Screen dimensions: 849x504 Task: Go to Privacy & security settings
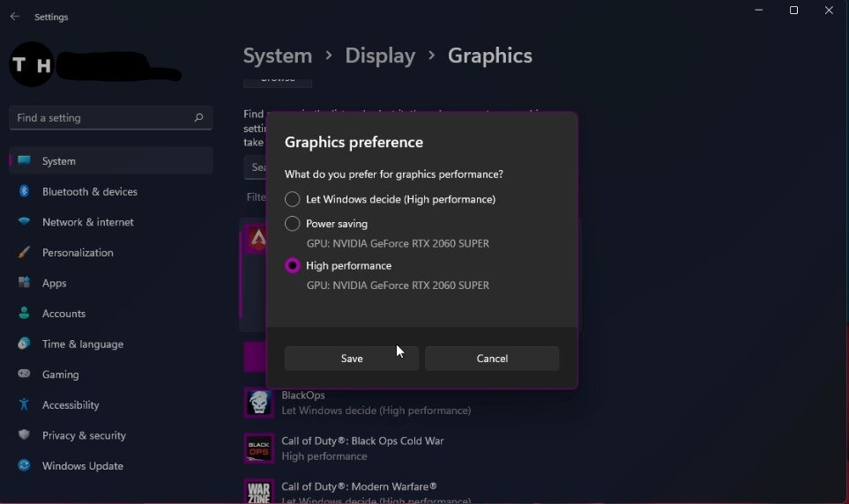pyautogui.click(x=111, y=435)
